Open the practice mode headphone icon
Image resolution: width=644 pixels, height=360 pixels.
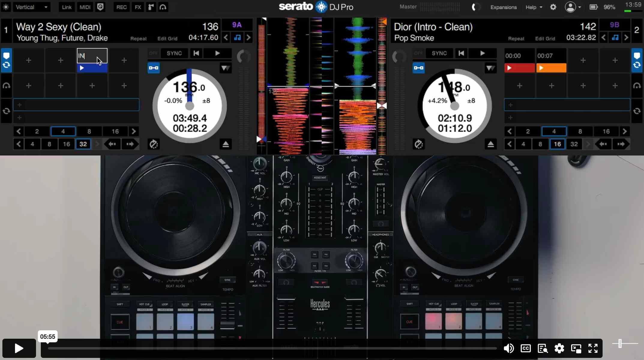tap(163, 7)
